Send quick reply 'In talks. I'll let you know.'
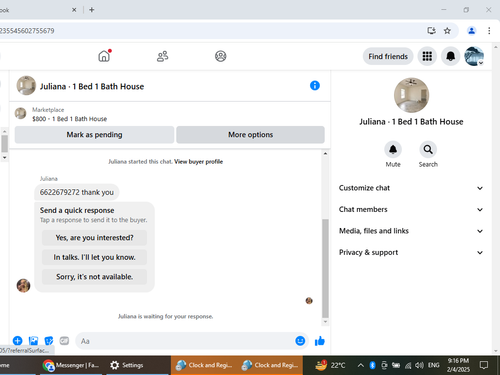 point(94,257)
